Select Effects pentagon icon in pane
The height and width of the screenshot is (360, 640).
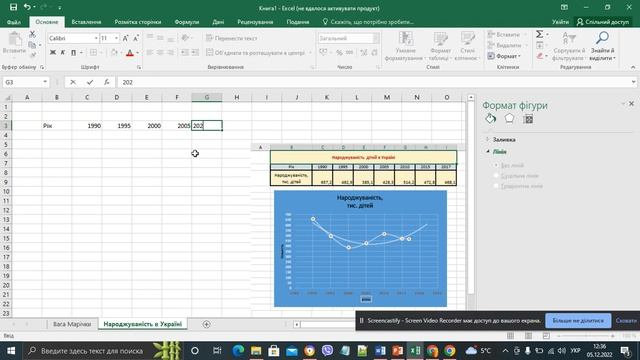pyautogui.click(x=509, y=119)
